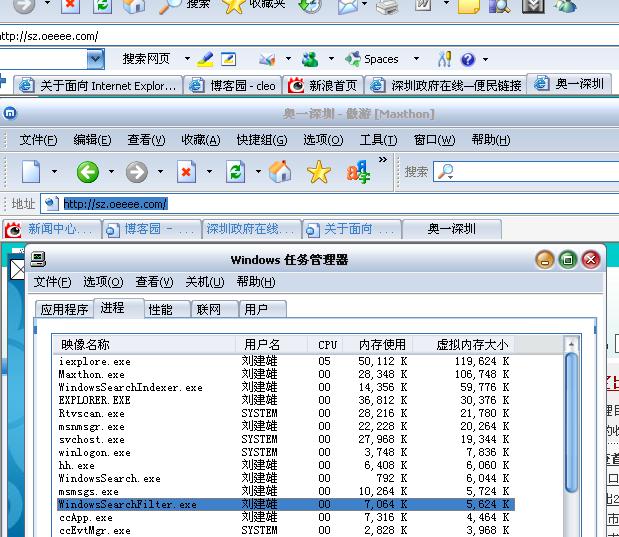The width and height of the screenshot is (619, 537).
Task: Open IE search box combo dropdown
Action: [x=96, y=59]
